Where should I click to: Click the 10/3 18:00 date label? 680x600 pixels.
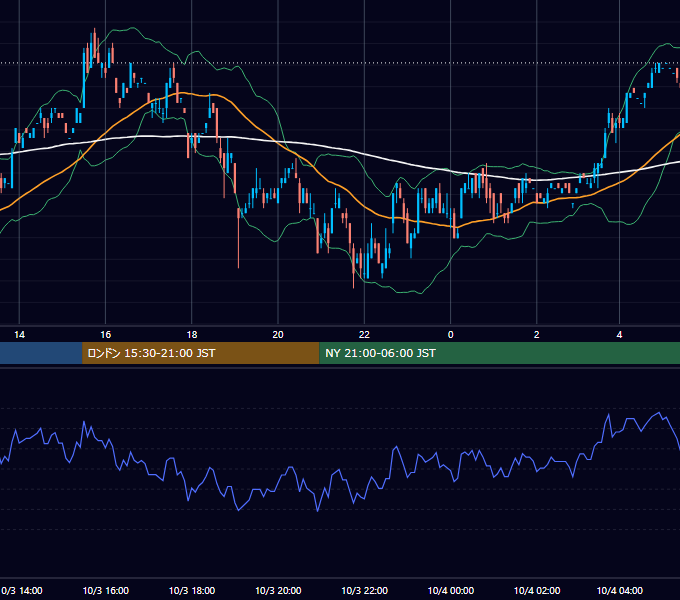click(192, 590)
